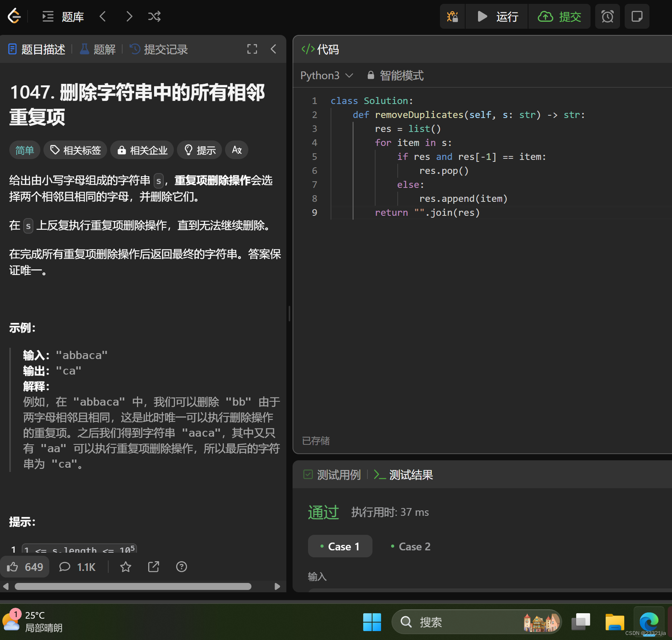Submit the solution with 提交
Image resolution: width=672 pixels, height=640 pixels.
559,17
